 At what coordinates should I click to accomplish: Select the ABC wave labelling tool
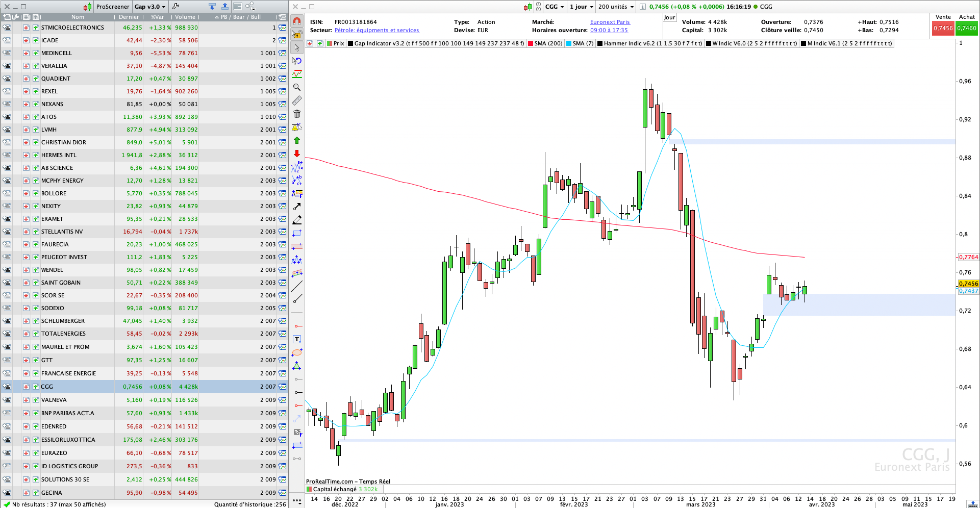coord(297,180)
